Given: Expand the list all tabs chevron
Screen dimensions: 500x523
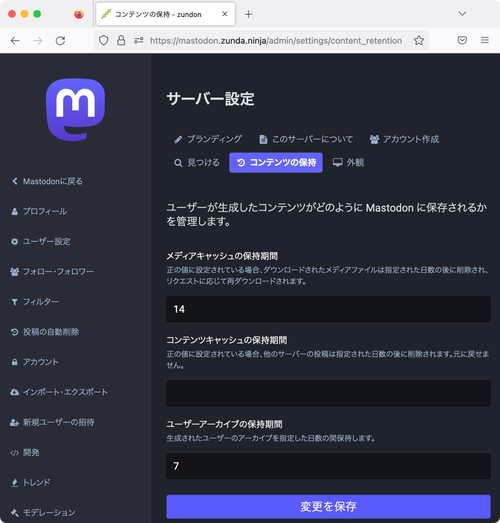Looking at the screenshot, I should 462,14.
